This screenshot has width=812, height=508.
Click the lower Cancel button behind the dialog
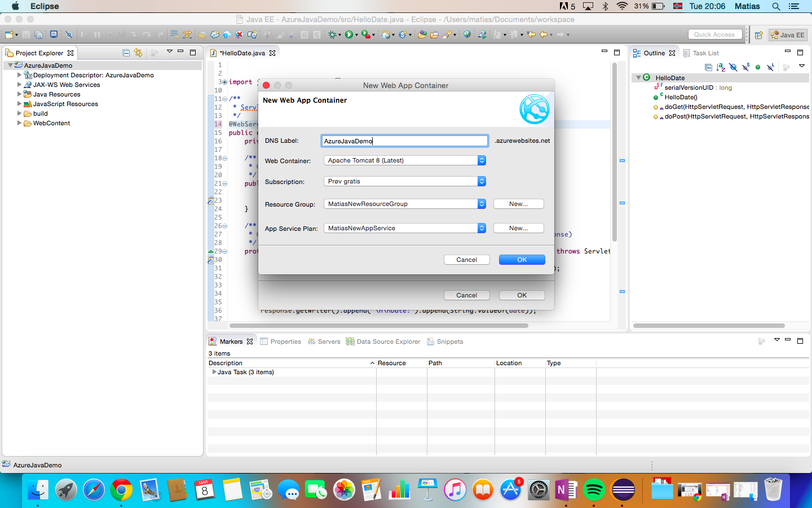coord(467,295)
